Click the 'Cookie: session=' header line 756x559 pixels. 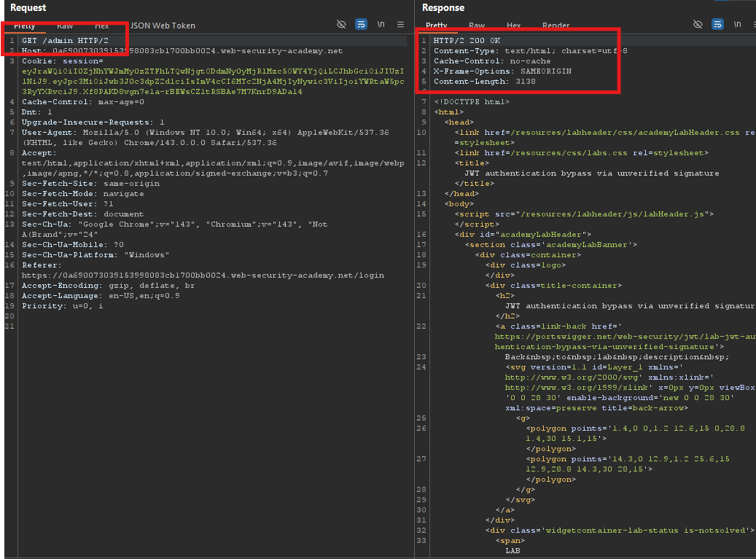(63, 61)
